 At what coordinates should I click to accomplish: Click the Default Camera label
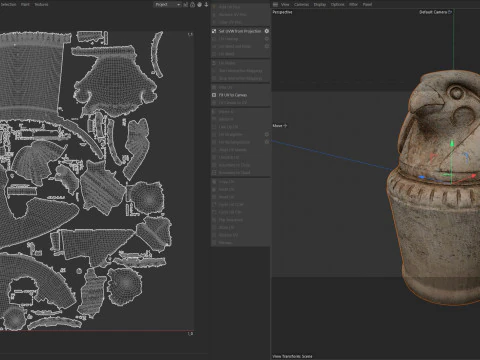pyautogui.click(x=433, y=12)
